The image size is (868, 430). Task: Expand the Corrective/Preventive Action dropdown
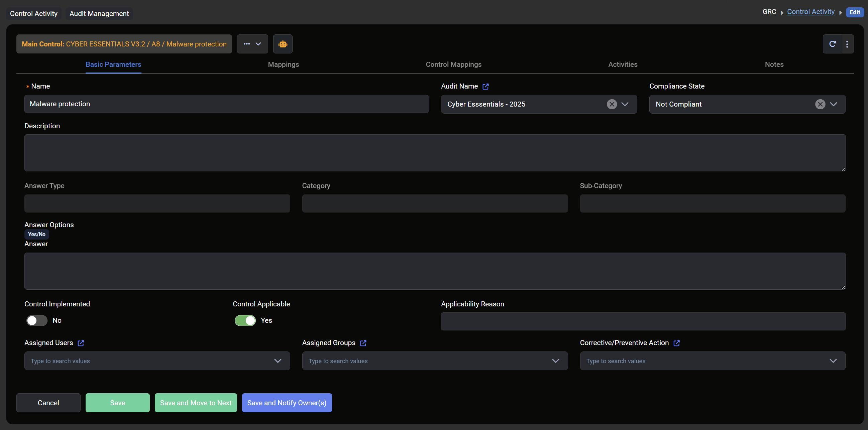click(833, 361)
